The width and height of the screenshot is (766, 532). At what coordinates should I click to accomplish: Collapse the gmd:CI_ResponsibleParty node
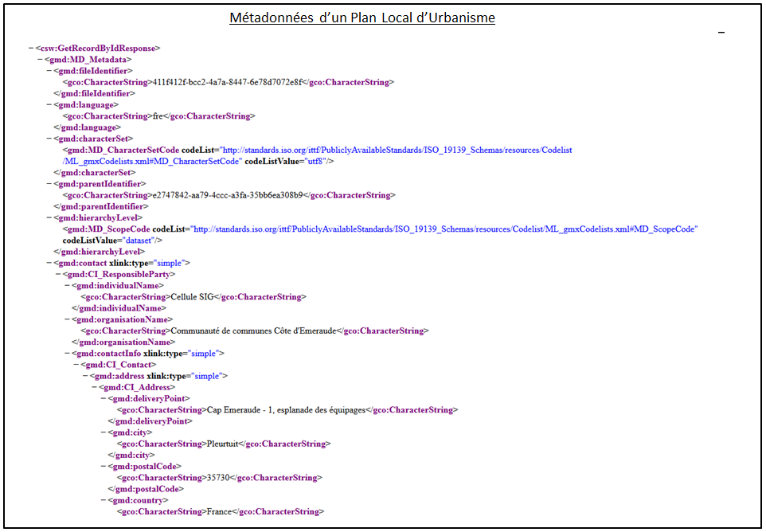tap(58, 274)
